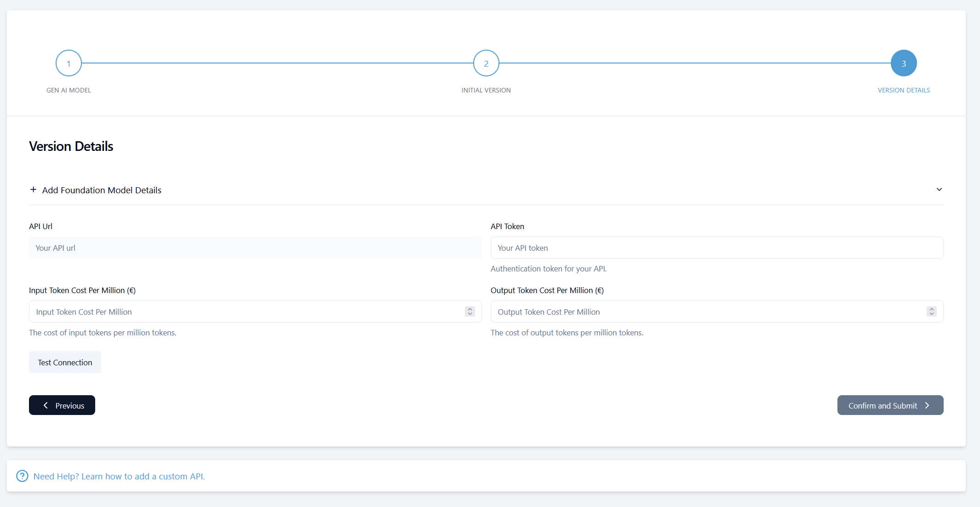Click the plus icon beside Add Foundation Model Details

pos(33,190)
